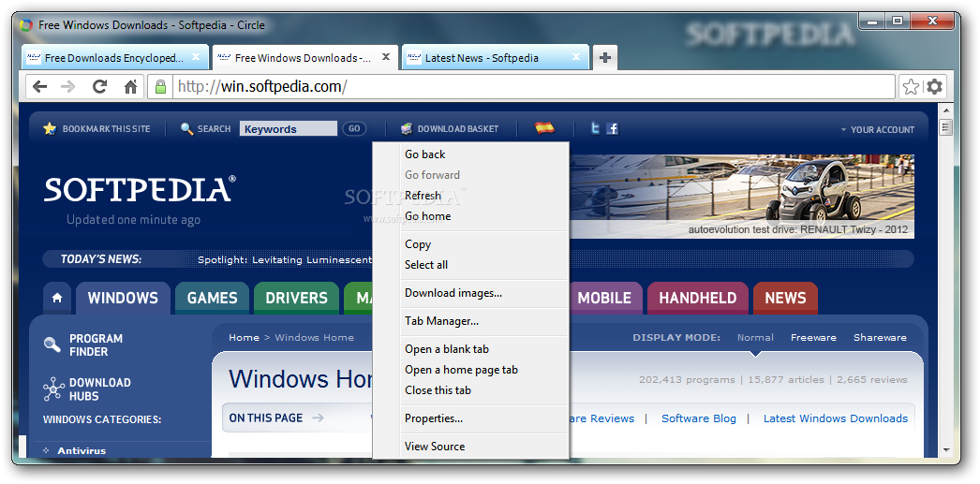Click the Search magnifier icon on the site
Screen dimensions: 980x484
(x=186, y=128)
